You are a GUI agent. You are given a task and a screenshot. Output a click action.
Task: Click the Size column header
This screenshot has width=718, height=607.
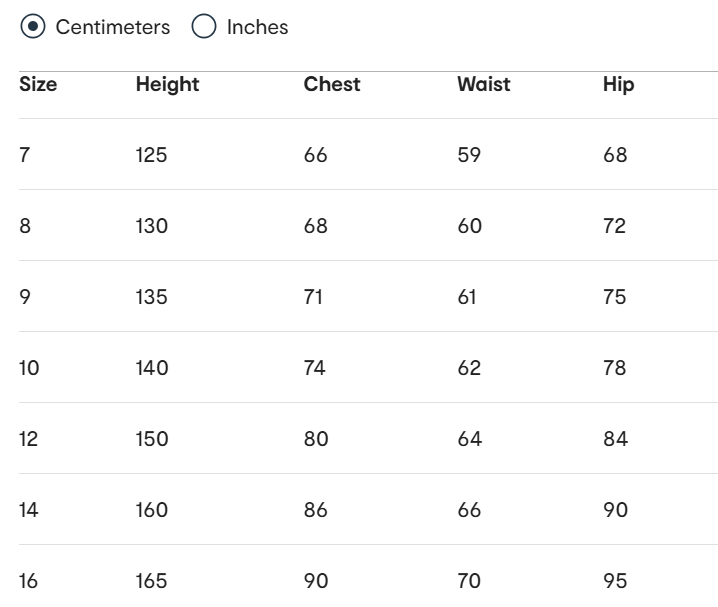38,85
